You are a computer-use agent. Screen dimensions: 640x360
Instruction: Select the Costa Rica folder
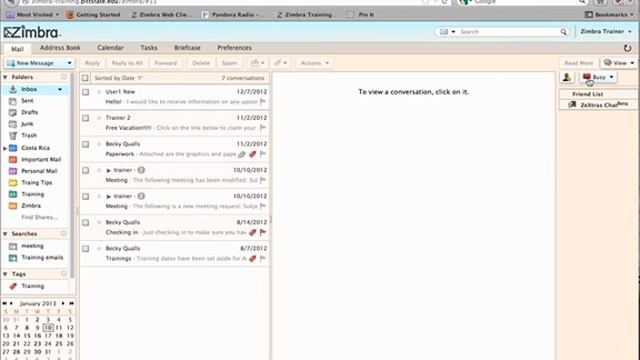[x=35, y=148]
